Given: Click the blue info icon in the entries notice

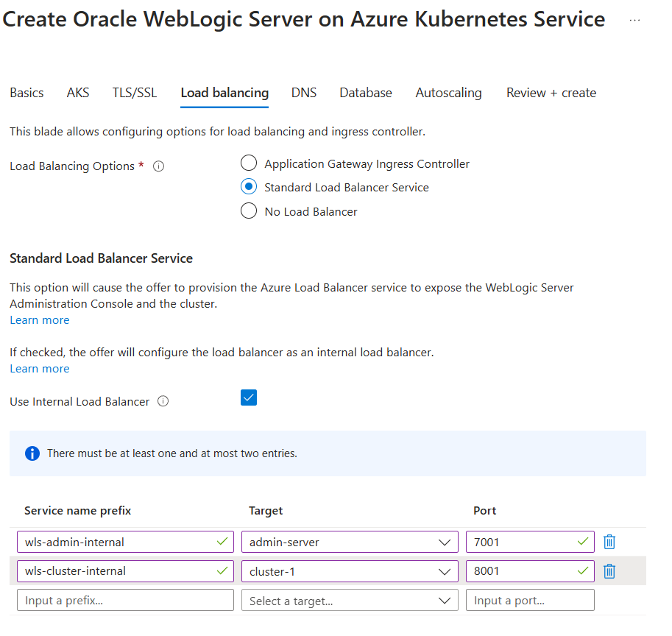Looking at the screenshot, I should (32, 453).
